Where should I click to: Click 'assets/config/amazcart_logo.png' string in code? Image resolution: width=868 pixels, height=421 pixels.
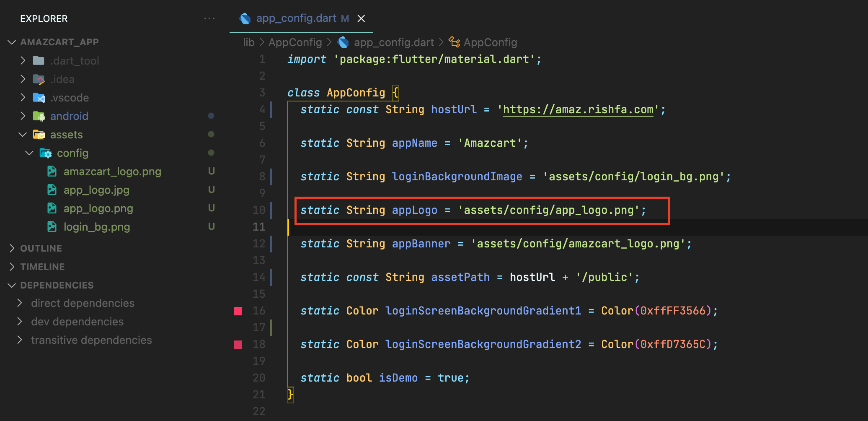coord(578,244)
